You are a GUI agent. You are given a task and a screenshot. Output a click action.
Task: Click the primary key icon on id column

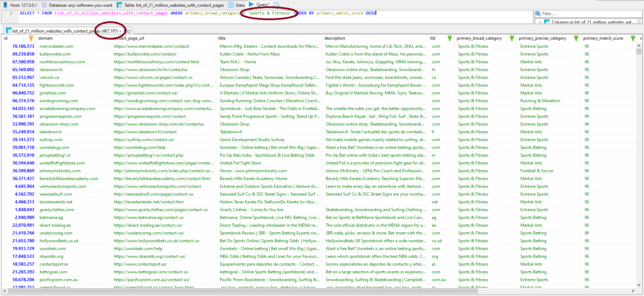tap(31, 38)
